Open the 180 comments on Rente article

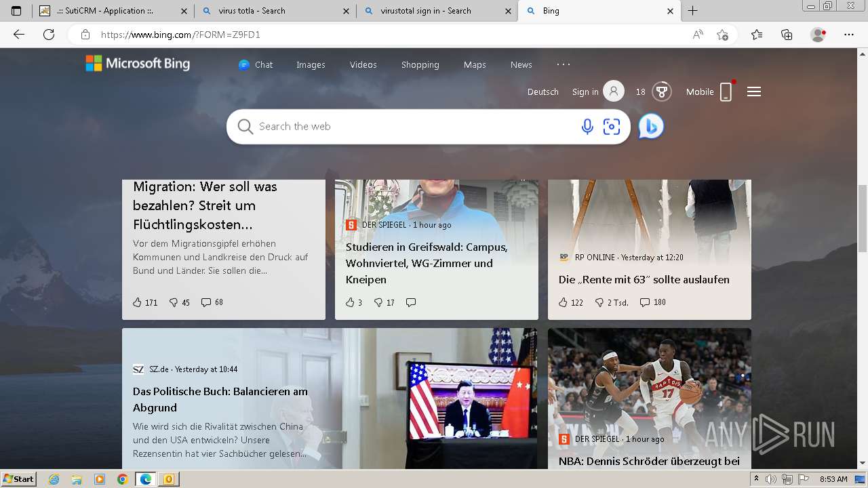click(652, 302)
